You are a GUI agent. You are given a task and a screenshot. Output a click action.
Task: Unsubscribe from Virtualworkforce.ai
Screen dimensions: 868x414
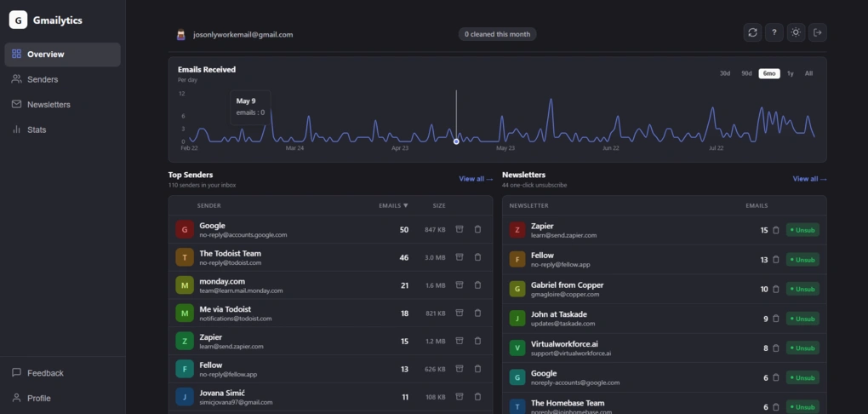point(802,348)
